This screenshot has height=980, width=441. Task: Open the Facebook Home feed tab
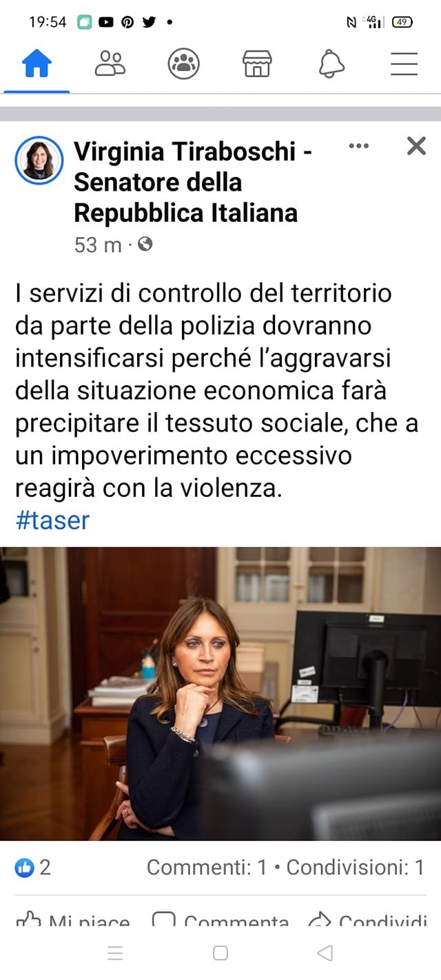coord(37,64)
